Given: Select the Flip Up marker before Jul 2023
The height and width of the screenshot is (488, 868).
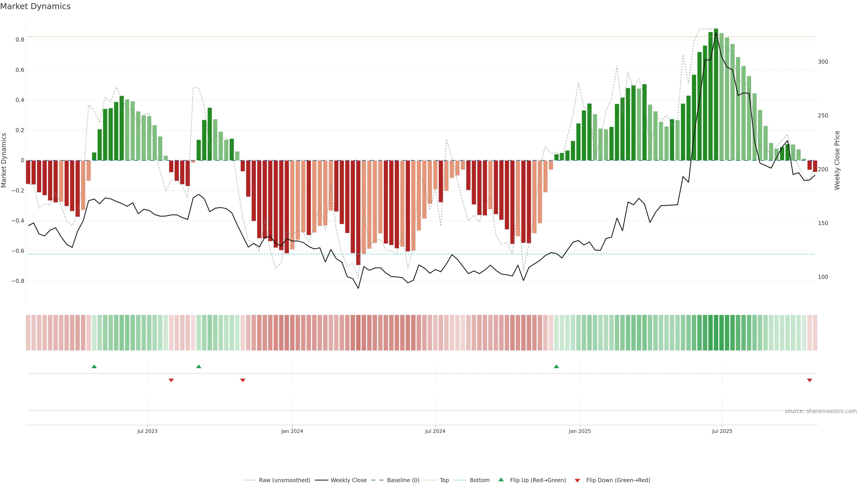Looking at the screenshot, I should coord(94,366).
